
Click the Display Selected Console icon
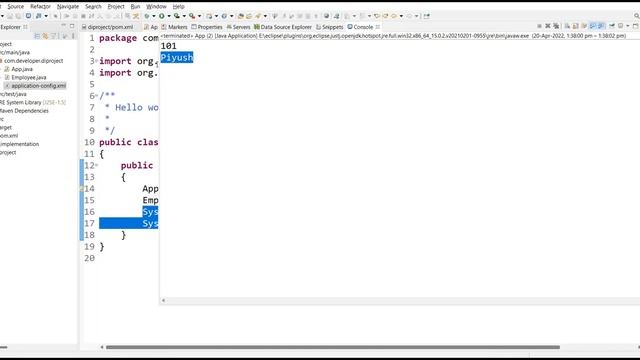[620, 26]
